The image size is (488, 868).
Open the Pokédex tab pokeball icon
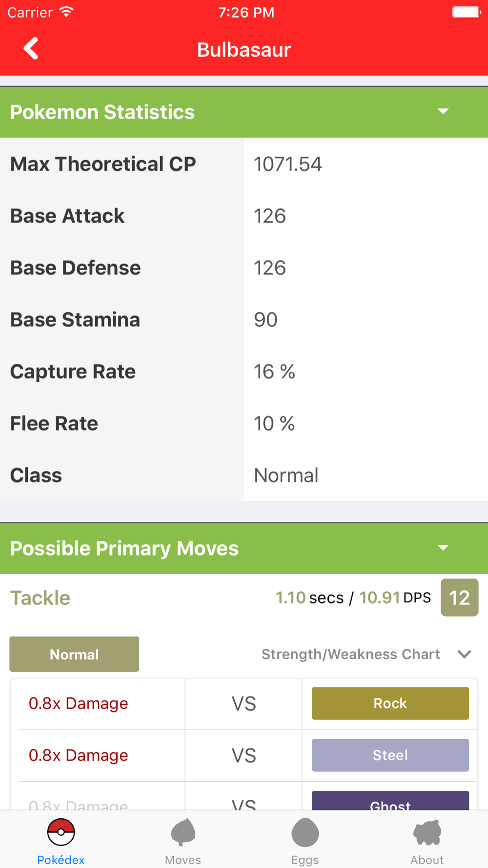click(61, 832)
